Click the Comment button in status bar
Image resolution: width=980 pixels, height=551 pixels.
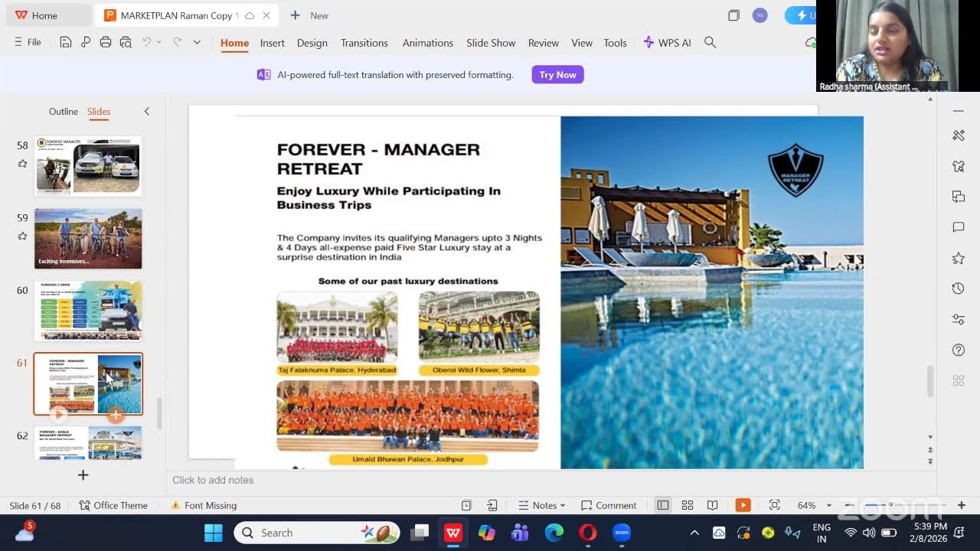(x=609, y=505)
